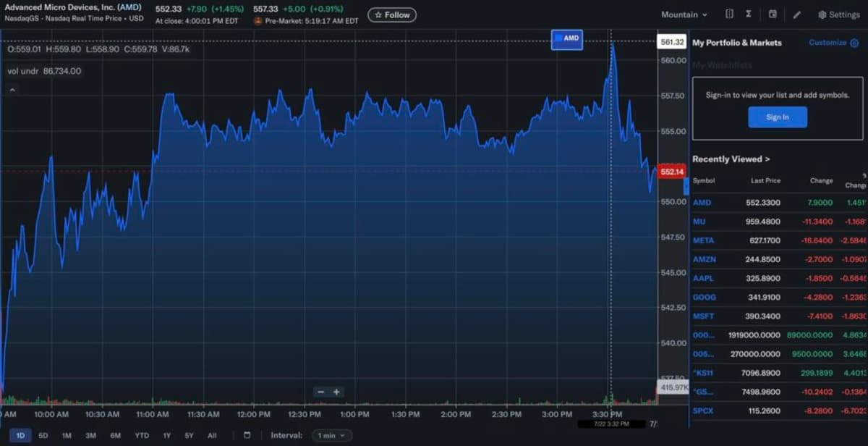Select the 1M range tab
The image size is (868, 446).
click(x=67, y=435)
